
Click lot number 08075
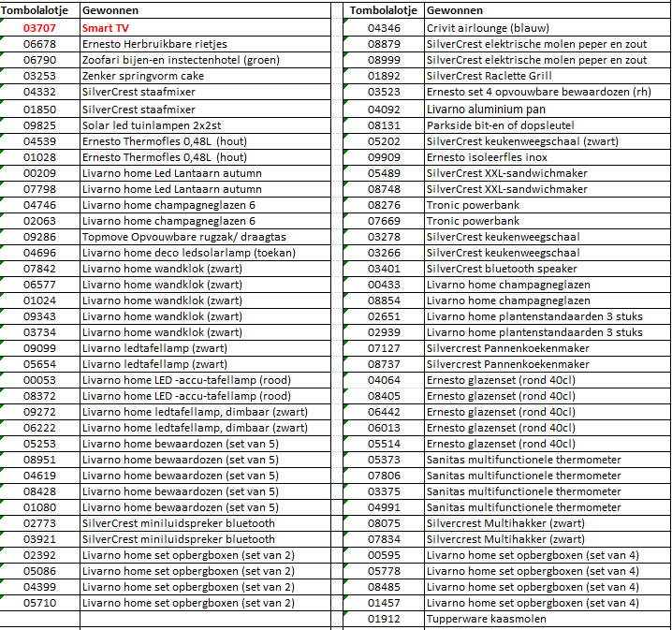pos(384,523)
